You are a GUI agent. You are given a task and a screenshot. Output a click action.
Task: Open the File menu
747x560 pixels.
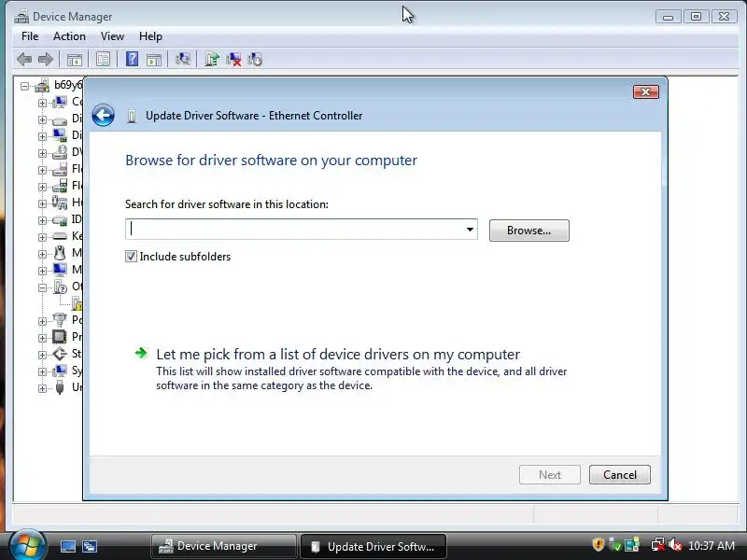coord(30,36)
